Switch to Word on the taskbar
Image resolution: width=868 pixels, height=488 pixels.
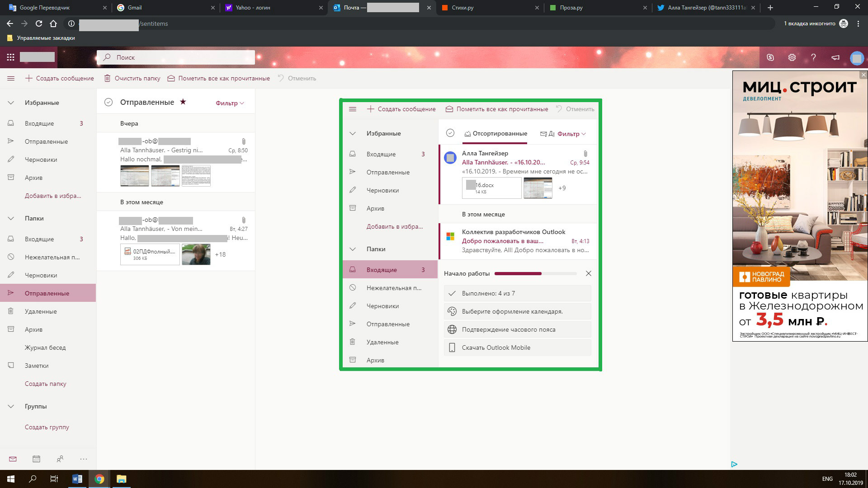coord(77,479)
